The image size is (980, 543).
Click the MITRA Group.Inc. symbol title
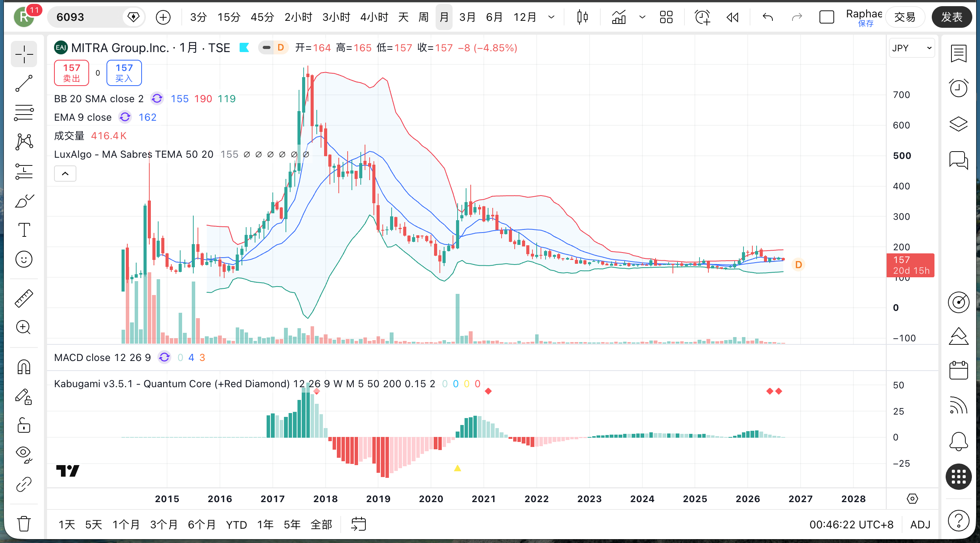tap(120, 48)
